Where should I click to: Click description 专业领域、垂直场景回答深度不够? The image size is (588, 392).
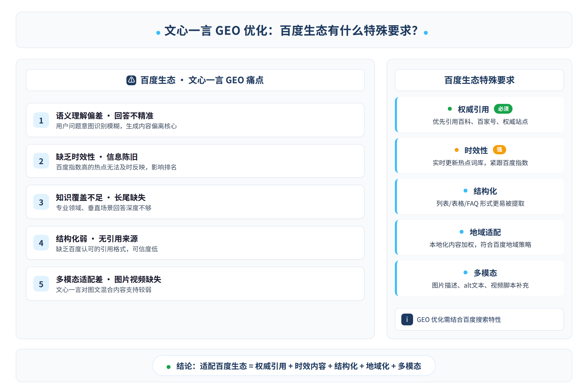(103, 208)
